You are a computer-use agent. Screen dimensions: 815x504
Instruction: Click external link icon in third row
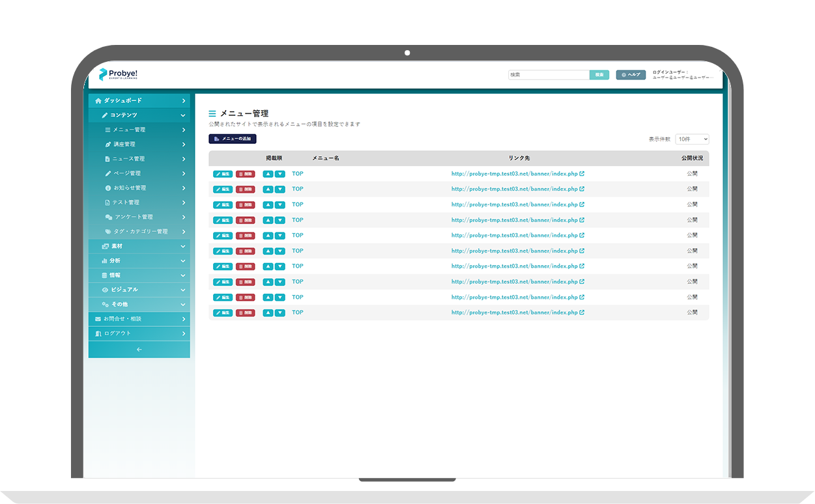click(x=582, y=204)
